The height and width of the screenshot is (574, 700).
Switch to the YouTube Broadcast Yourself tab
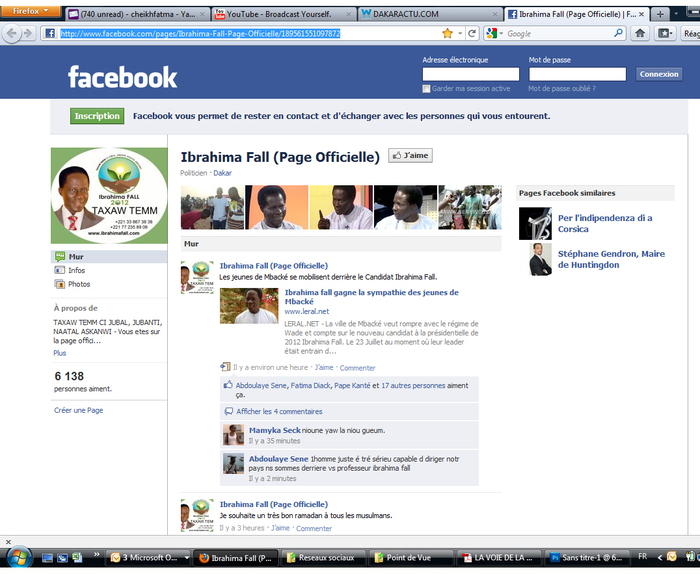[x=283, y=14]
